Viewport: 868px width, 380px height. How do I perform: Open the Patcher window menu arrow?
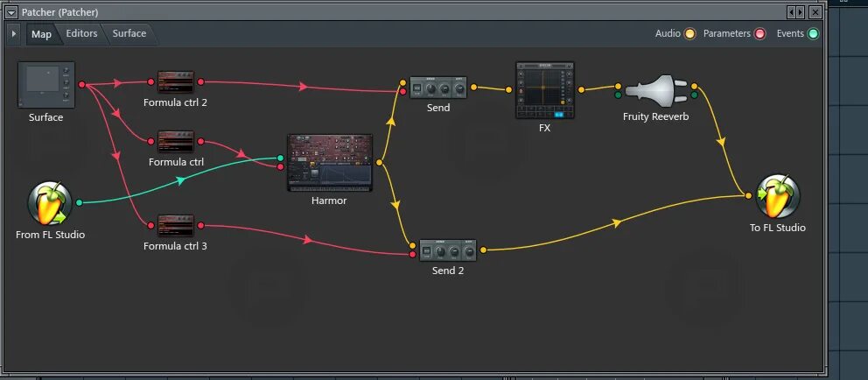click(11, 12)
